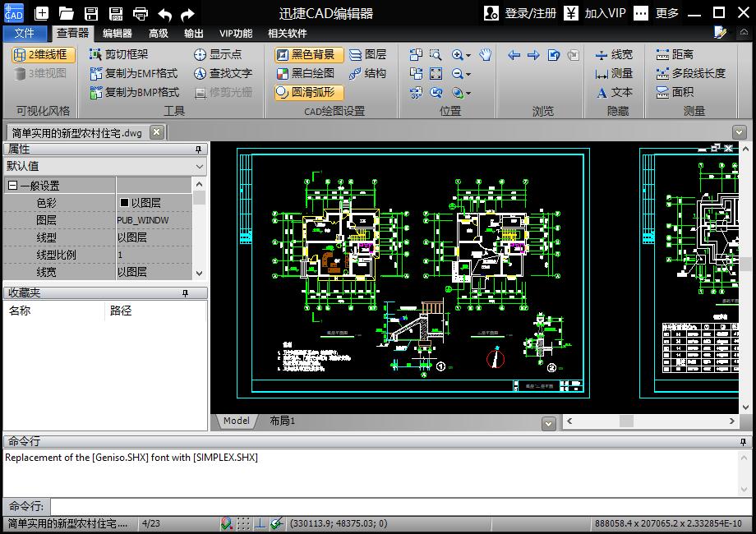The height and width of the screenshot is (534, 756).
Task: Collapse the 一般设置 section
Action: [12, 186]
